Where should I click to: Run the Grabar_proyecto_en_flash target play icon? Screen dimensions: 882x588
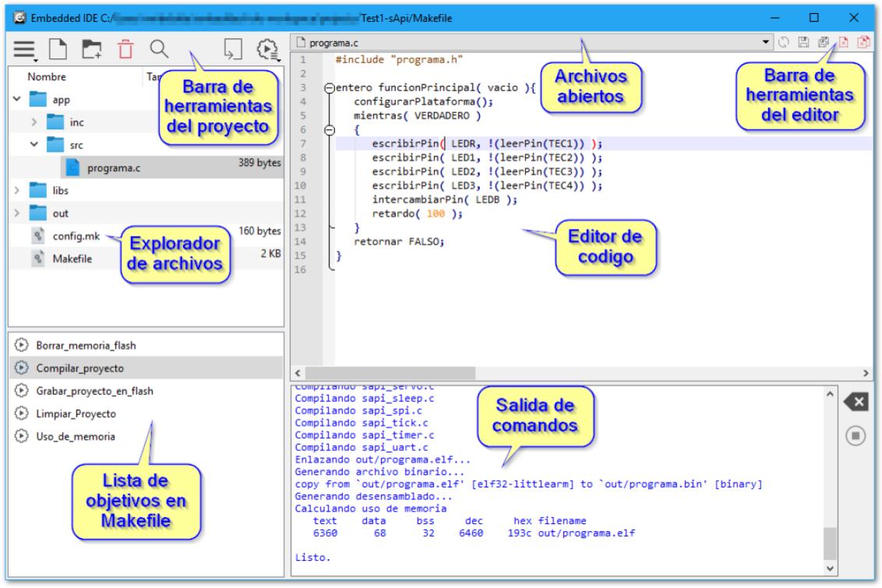(21, 391)
